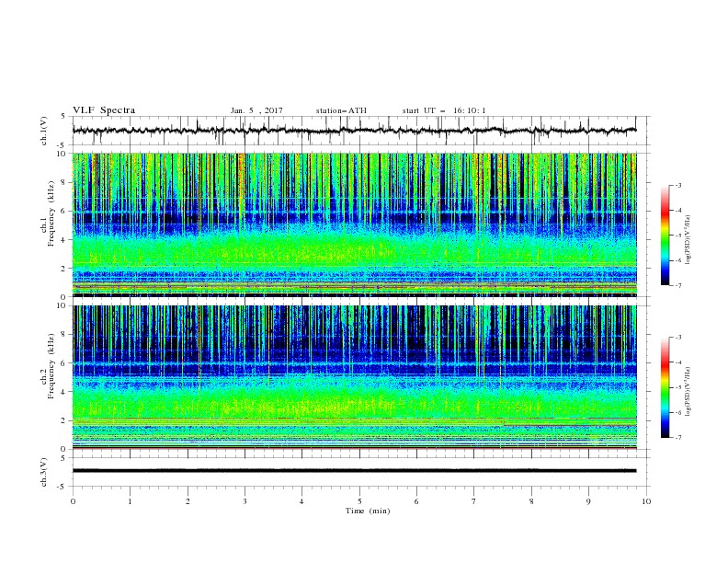Click the "Time (min)" x-axis label
728x563 pixels.
point(368,511)
